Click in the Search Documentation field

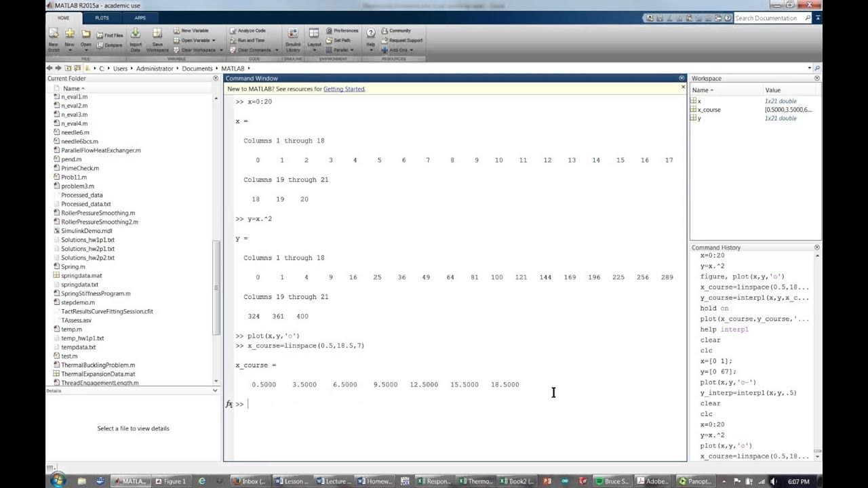[x=768, y=18]
